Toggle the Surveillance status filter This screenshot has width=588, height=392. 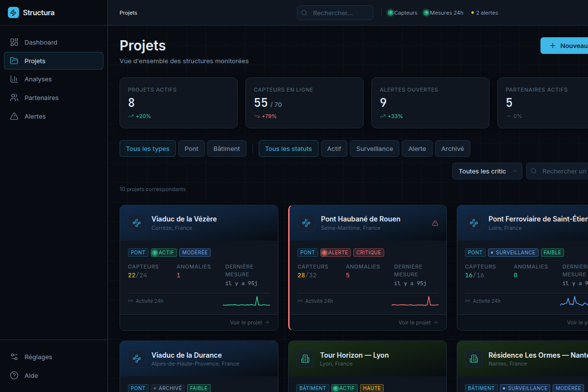pos(375,148)
